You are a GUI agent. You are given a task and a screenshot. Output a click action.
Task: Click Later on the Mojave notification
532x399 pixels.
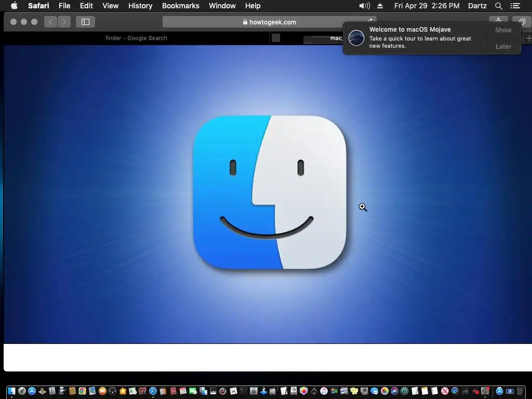503,46
